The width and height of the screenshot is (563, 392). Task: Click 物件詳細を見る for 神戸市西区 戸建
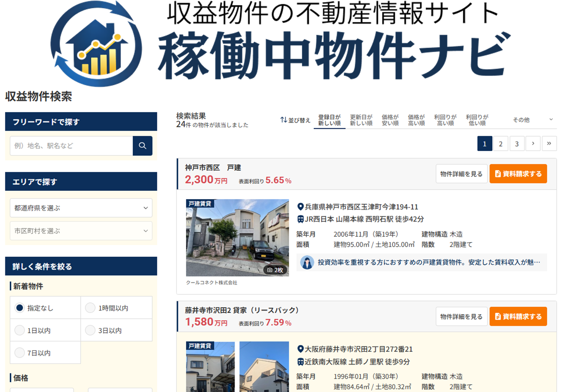pos(461,174)
